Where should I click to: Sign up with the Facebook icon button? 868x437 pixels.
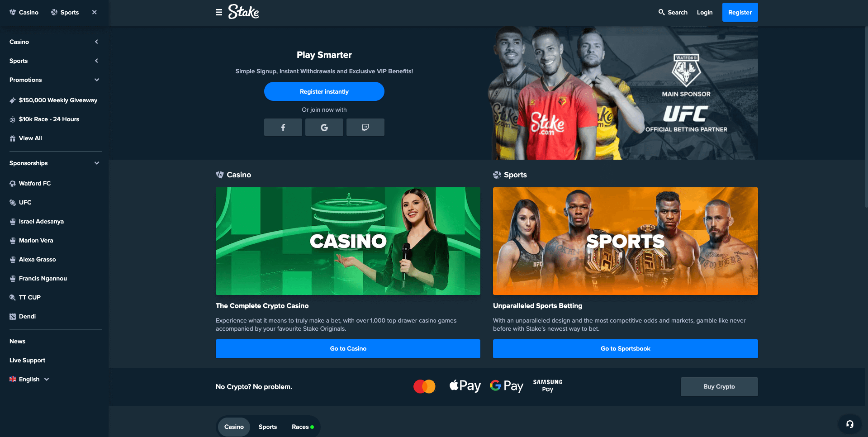tap(283, 128)
